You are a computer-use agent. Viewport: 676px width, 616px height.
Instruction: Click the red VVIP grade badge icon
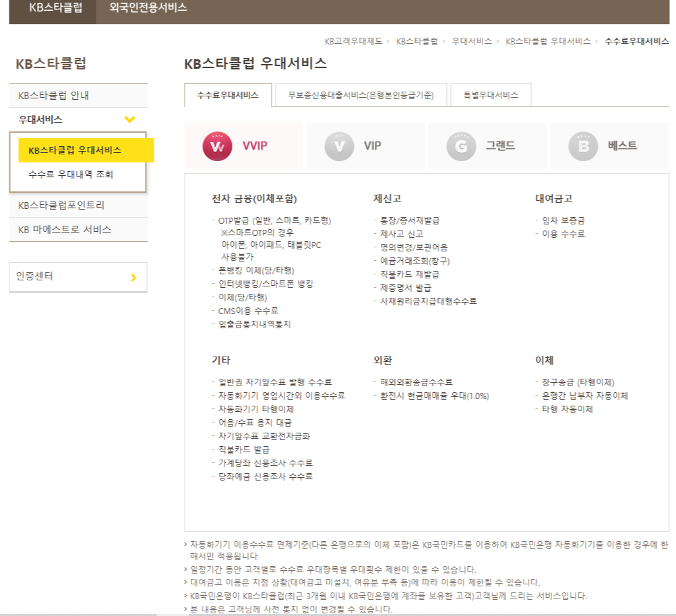click(x=217, y=146)
